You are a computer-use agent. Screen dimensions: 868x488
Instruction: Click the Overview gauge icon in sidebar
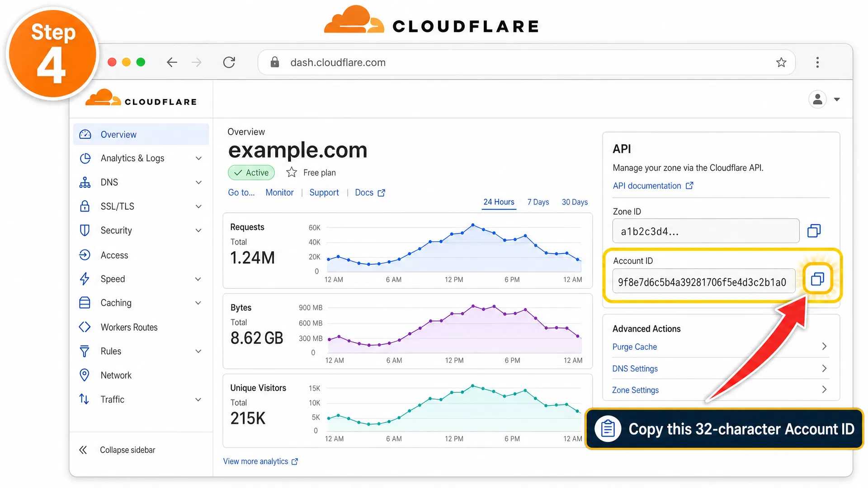click(x=85, y=135)
